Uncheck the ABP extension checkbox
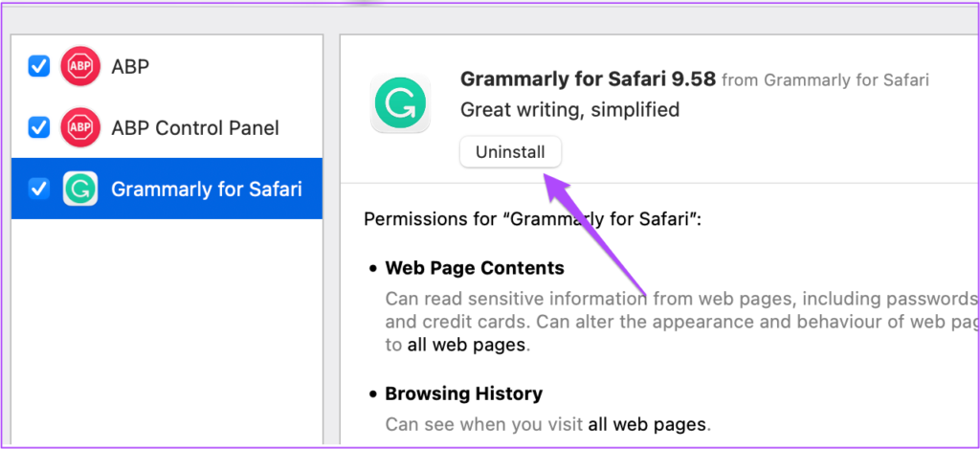 (x=39, y=67)
